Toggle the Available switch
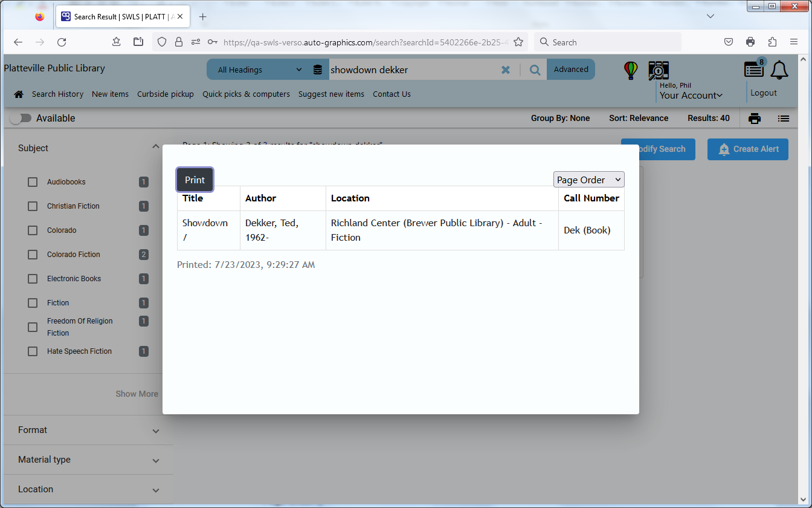Image resolution: width=812 pixels, height=508 pixels. [x=21, y=118]
